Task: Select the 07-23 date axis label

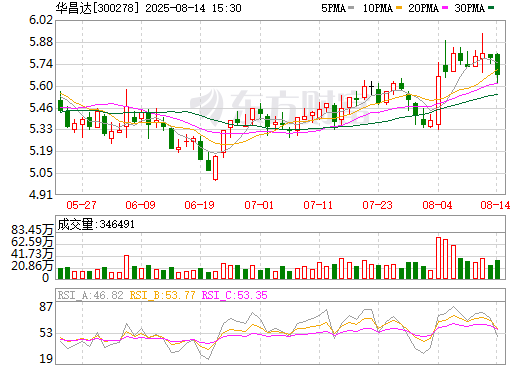Action: [x=377, y=205]
